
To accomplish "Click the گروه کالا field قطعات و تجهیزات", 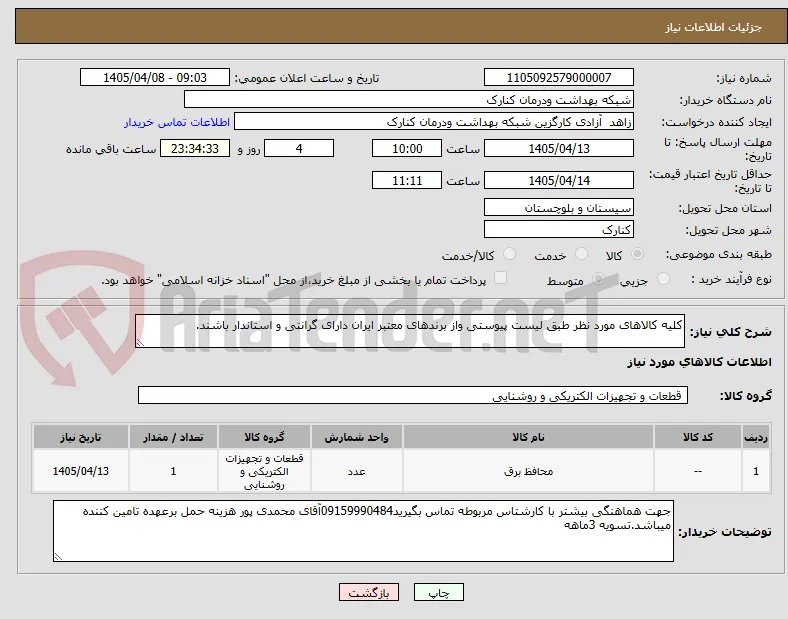I will 413,395.
